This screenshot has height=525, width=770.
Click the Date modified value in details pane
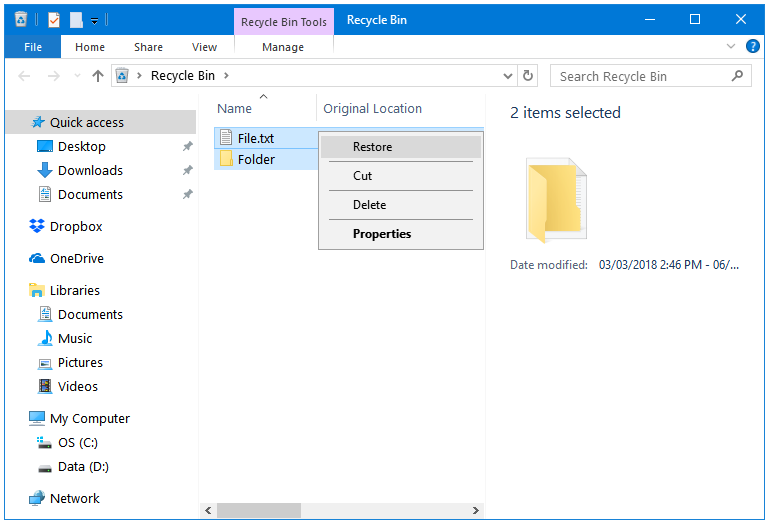668,265
